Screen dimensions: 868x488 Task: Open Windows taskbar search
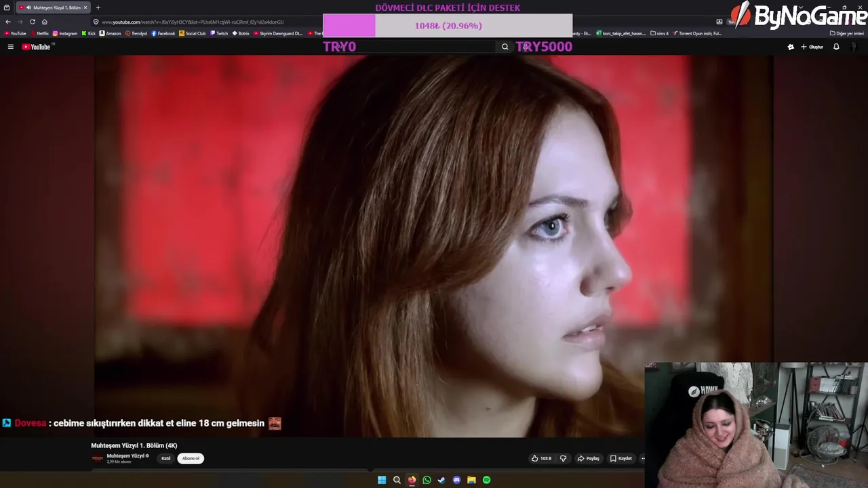[x=397, y=480]
